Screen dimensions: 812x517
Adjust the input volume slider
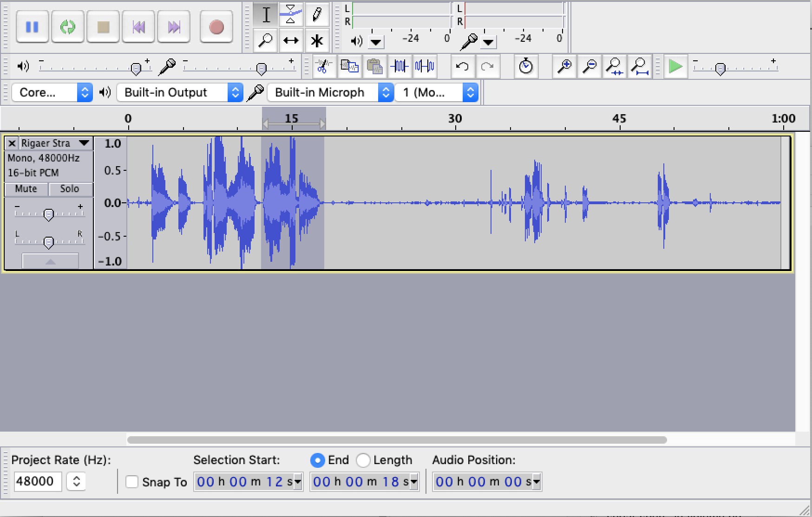click(x=239, y=68)
